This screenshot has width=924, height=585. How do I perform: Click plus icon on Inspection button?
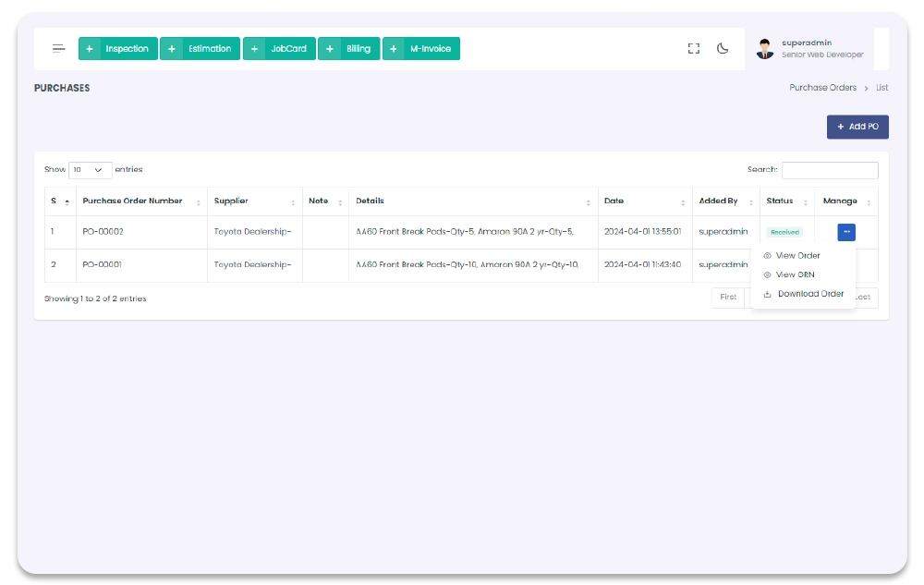(90, 49)
